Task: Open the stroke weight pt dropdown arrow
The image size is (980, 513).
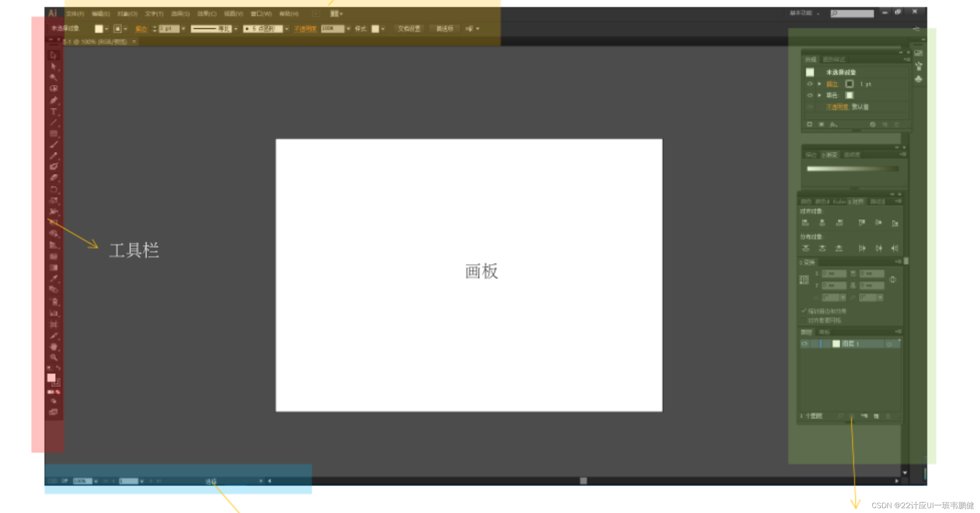Action: (184, 29)
